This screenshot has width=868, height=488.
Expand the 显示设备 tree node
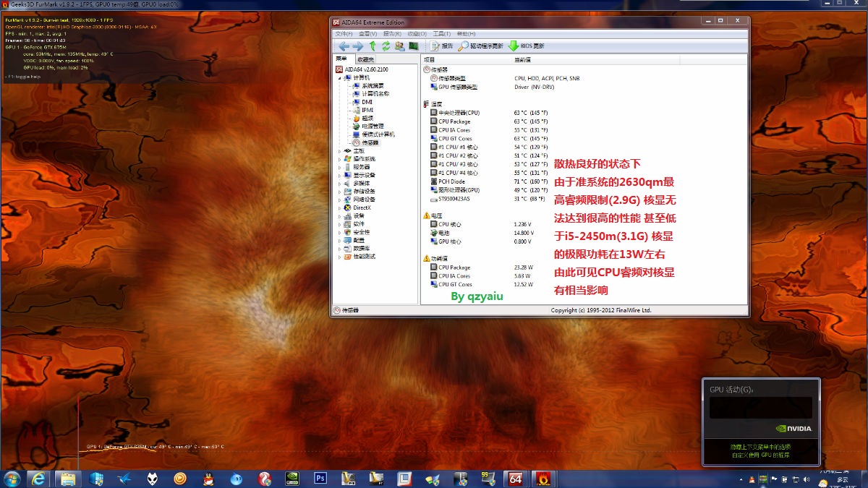339,175
